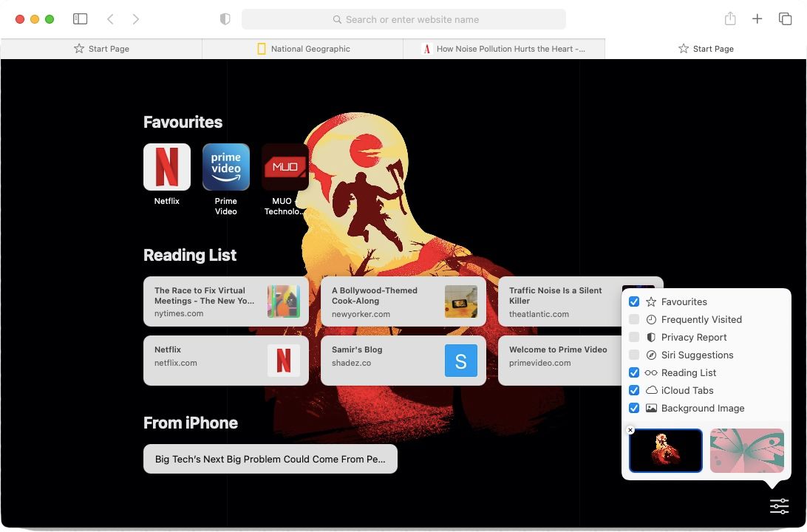Image resolution: width=807 pixels, height=532 pixels.
Task: Open the Big Tech article from iPhone
Action: [270, 459]
